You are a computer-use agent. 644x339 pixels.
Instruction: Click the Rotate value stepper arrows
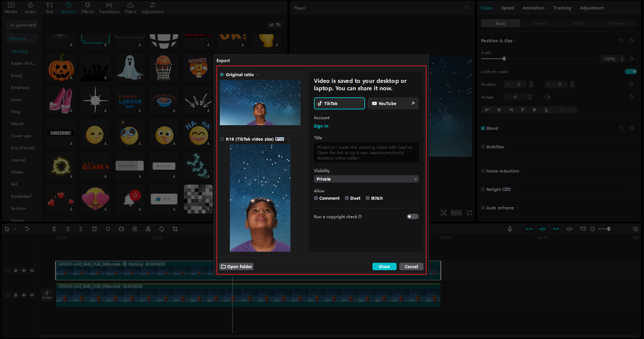pos(530,97)
